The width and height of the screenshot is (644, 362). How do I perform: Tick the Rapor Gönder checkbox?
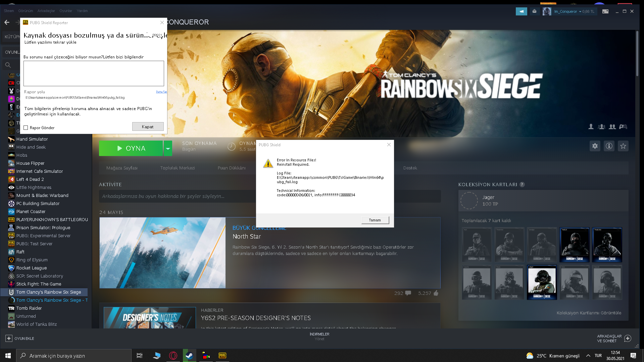click(x=26, y=128)
